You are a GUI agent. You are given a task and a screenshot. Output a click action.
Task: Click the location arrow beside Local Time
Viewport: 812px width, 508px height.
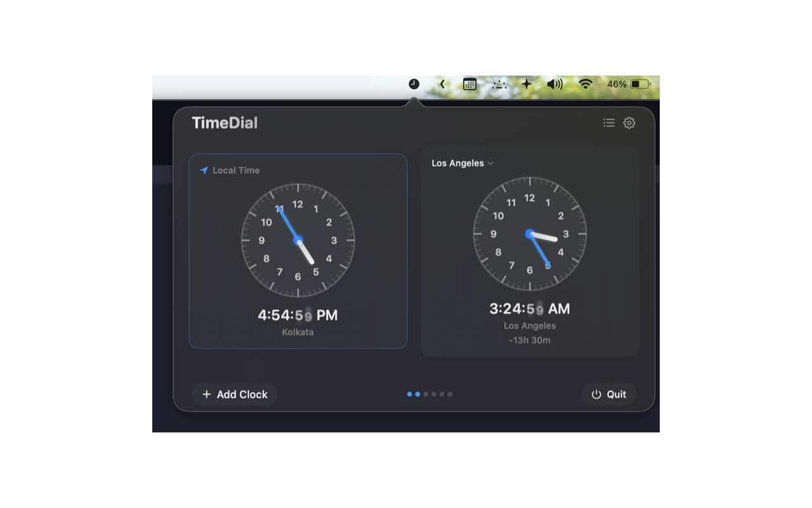pos(205,170)
